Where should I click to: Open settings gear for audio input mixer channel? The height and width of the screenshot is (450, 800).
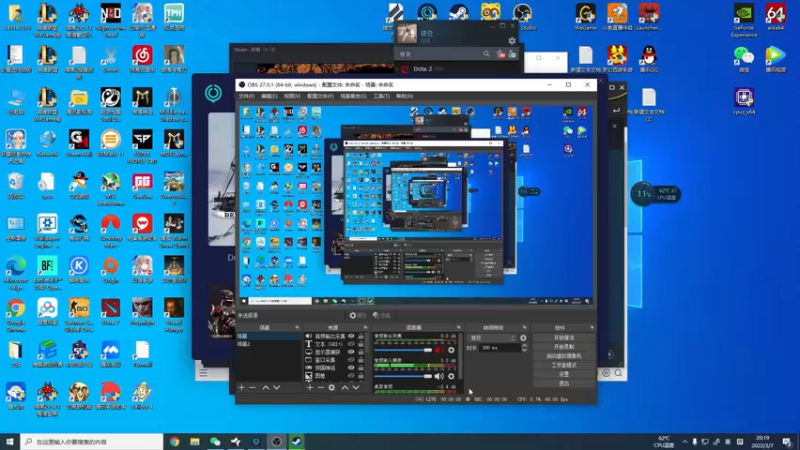[x=451, y=377]
